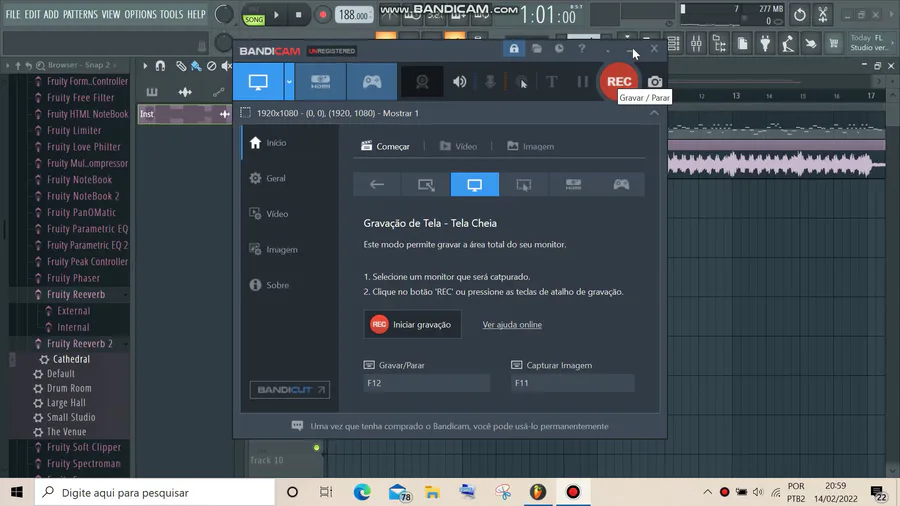
Task: Select around-mouse mode in selector row
Action: coord(523,184)
